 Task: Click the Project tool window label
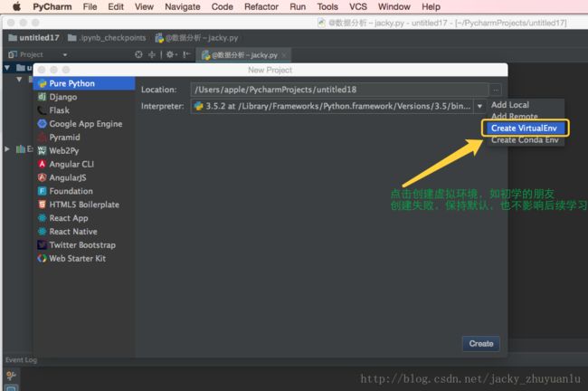click(x=32, y=55)
